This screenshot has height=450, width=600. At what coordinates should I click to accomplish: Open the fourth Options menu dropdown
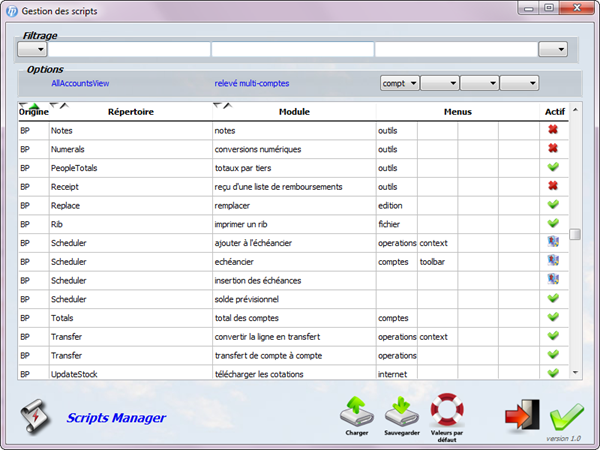[519, 83]
